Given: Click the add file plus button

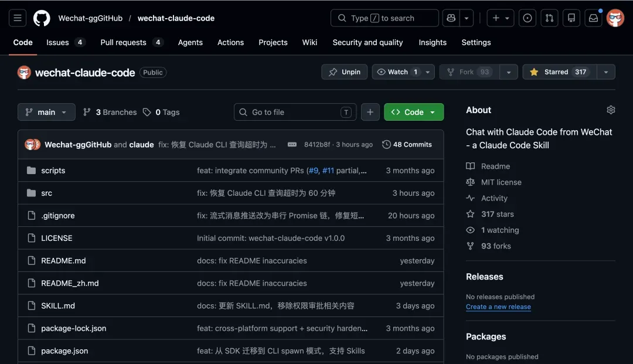Looking at the screenshot, I should (x=370, y=112).
